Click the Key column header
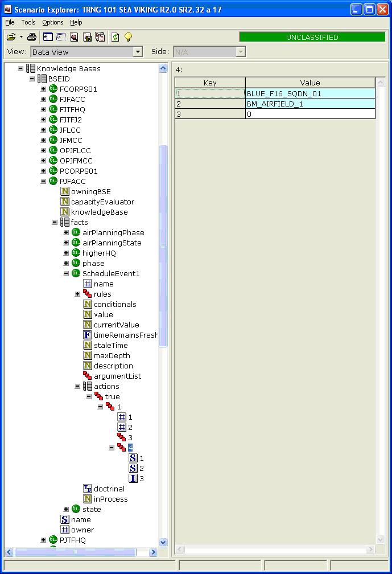Screen dimensions: 392x574 (x=210, y=83)
